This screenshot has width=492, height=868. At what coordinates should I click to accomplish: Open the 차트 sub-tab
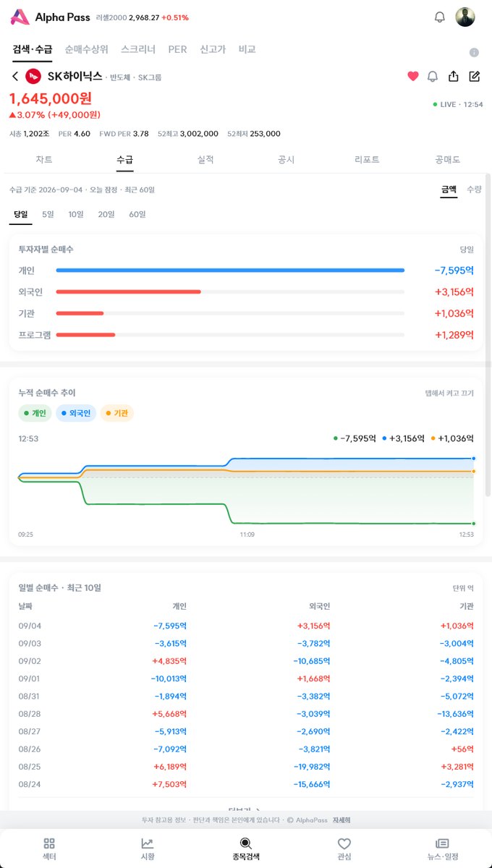coord(44,160)
